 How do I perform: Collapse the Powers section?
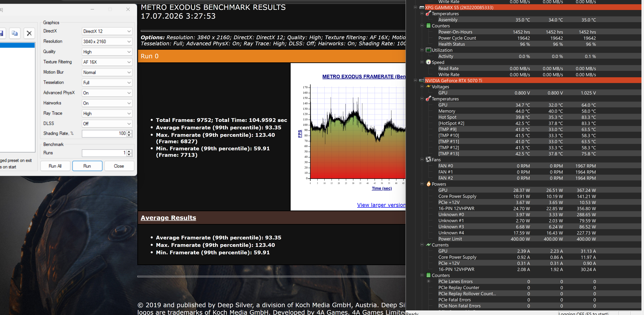pos(422,184)
